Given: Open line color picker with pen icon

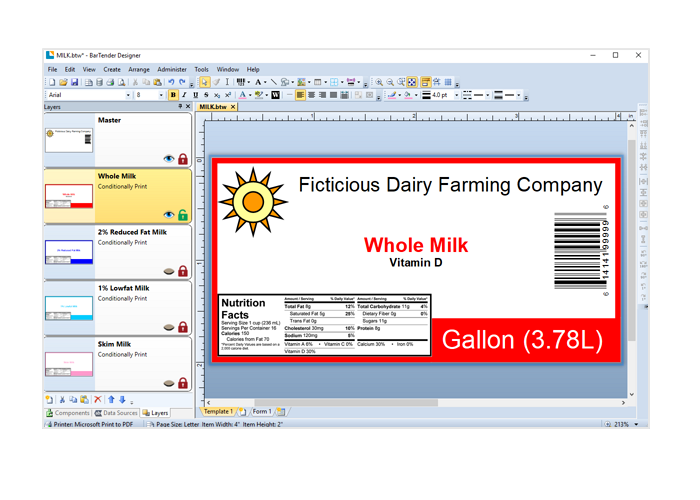Looking at the screenshot, I should [x=392, y=95].
